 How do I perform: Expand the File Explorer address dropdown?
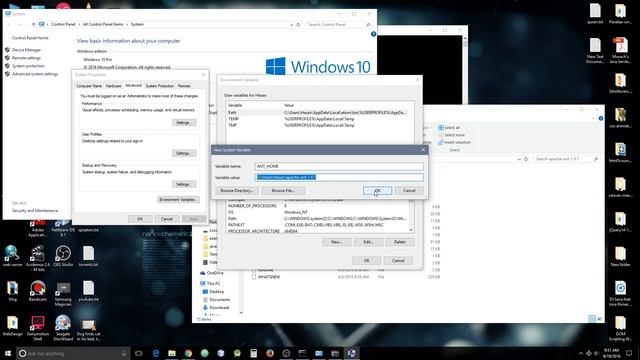click(519, 159)
